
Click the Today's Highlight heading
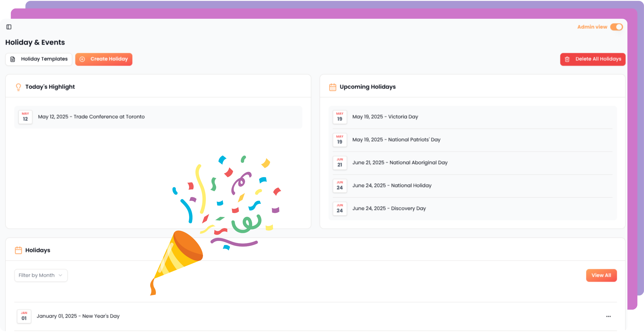(x=50, y=87)
